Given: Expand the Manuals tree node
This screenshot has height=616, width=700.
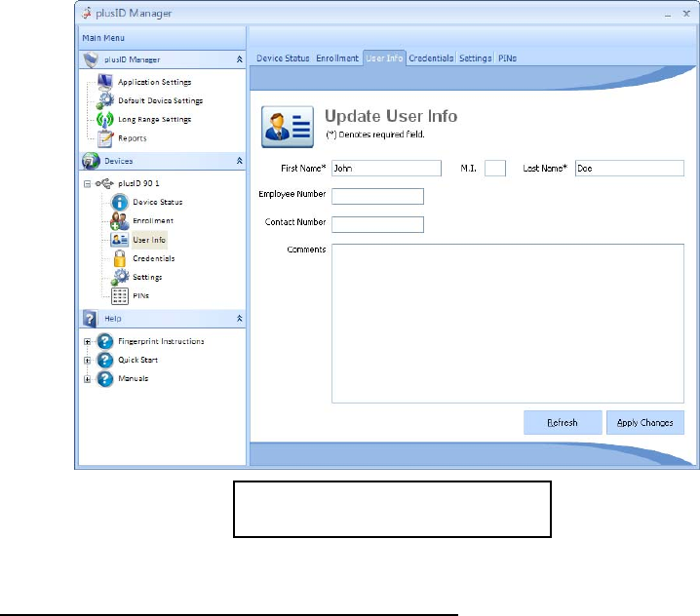Looking at the screenshot, I should tap(88, 379).
